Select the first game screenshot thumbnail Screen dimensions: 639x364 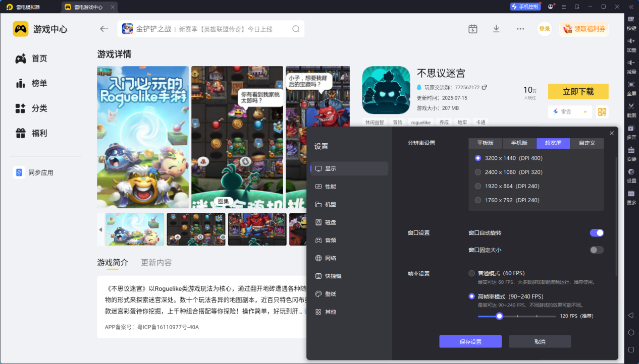coord(135,229)
